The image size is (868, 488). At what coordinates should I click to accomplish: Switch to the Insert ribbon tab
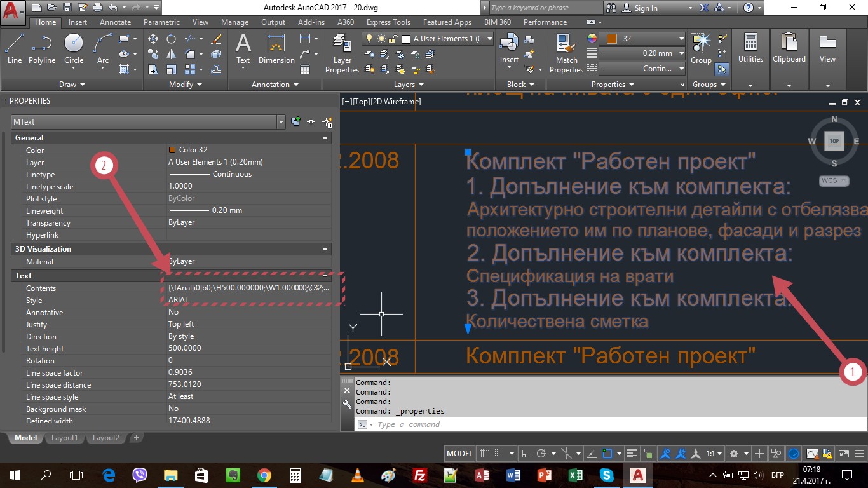(78, 22)
